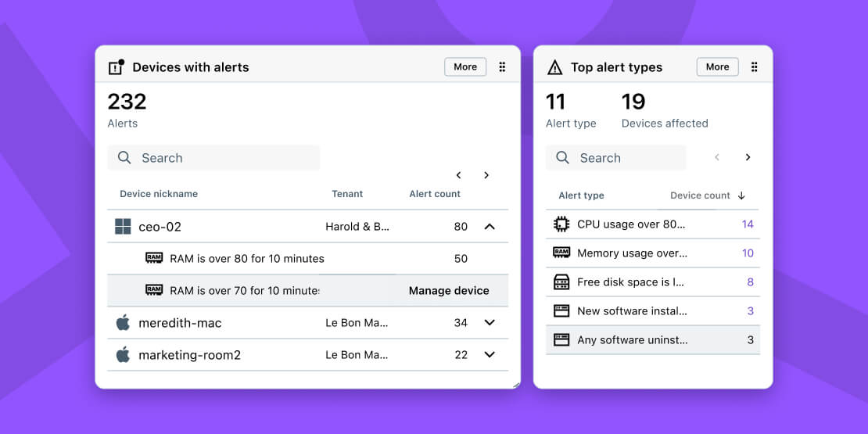Open the More button in Devices with alerts
Screen dimensions: 868x434
click(465, 67)
